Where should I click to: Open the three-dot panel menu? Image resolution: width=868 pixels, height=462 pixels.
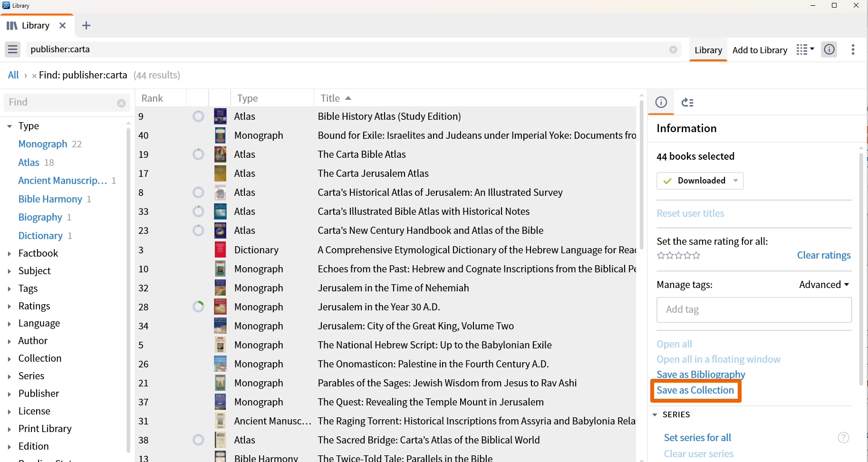[853, 49]
